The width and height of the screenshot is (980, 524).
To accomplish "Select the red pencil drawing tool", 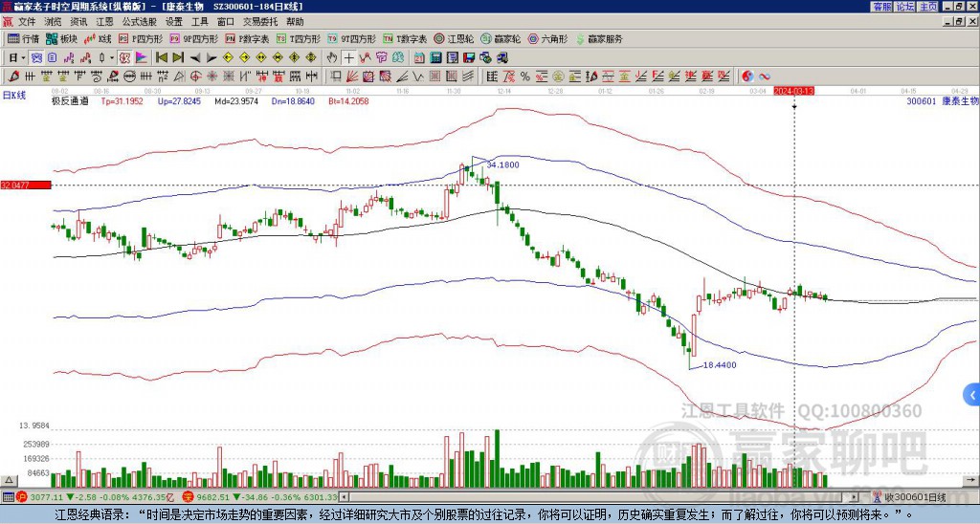I will click(x=13, y=76).
